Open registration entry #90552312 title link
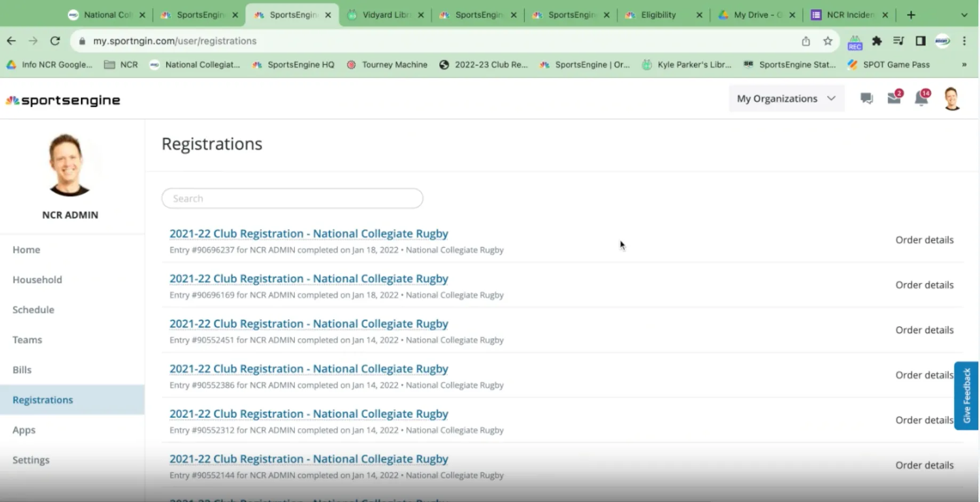The height and width of the screenshot is (502, 980). [309, 414]
